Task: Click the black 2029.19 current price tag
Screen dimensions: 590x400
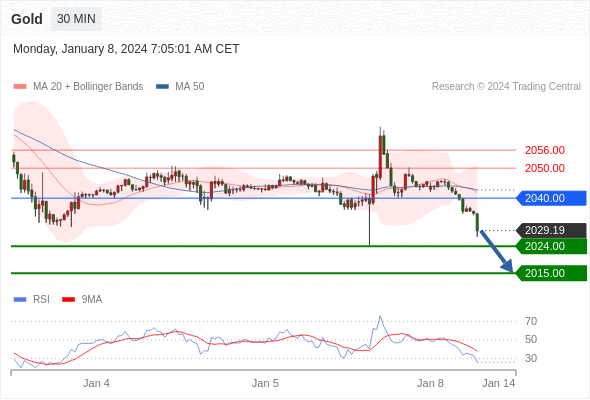Action: (x=551, y=230)
